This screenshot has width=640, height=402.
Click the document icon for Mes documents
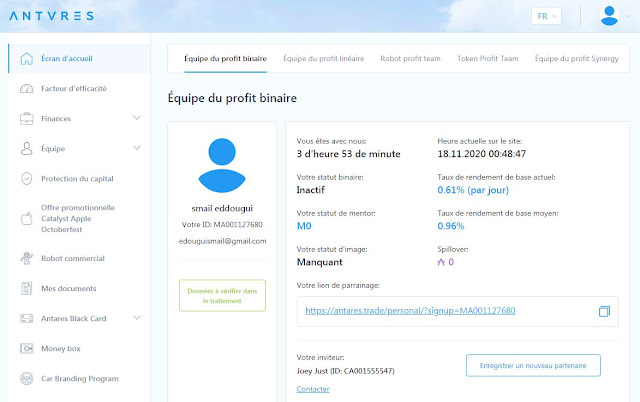point(27,289)
